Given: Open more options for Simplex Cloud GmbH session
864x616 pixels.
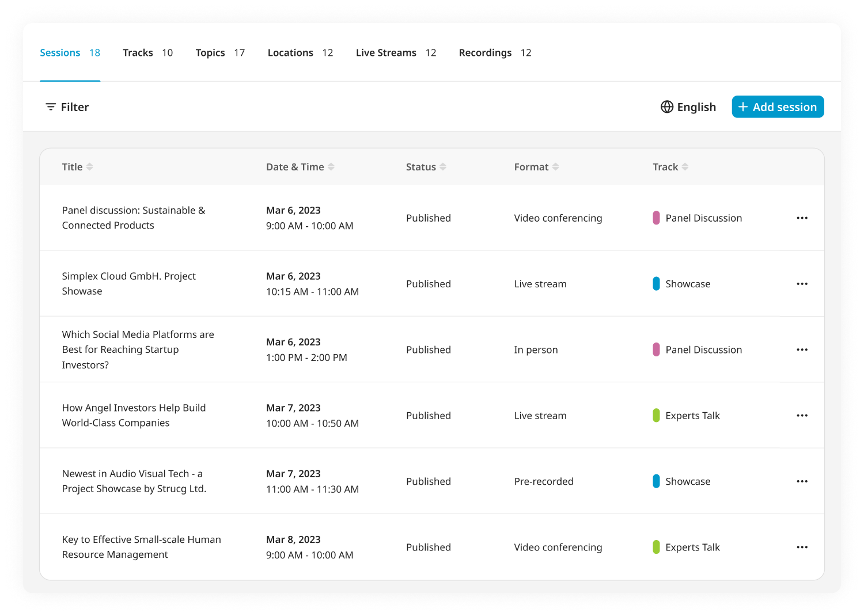Looking at the screenshot, I should coord(802,284).
